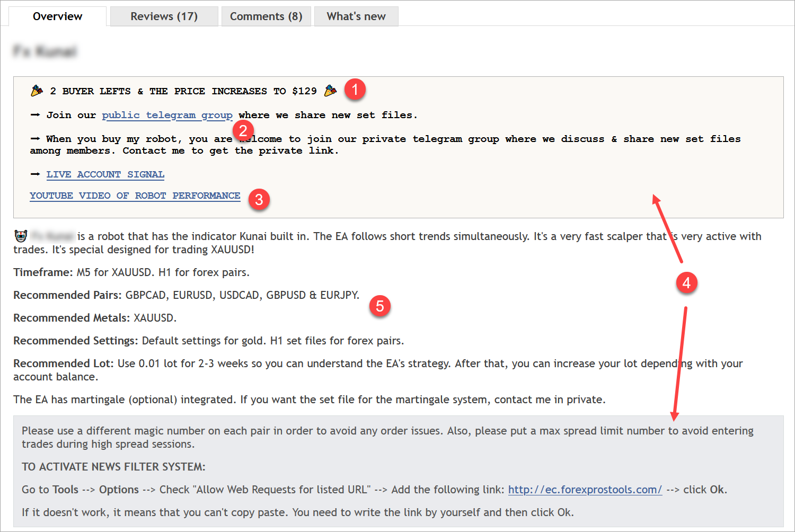This screenshot has width=795, height=532.
Task: Click the 'Recommended Pairs:' label
Action: [x=67, y=295]
